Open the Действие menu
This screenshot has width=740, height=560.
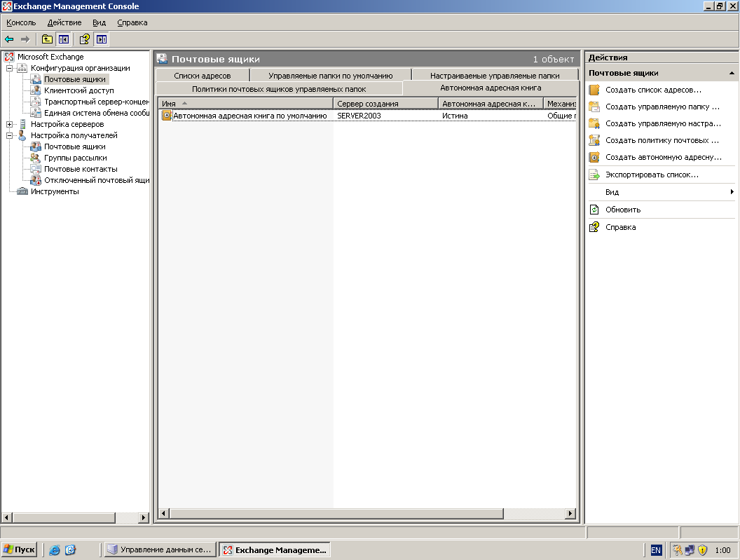tap(64, 22)
